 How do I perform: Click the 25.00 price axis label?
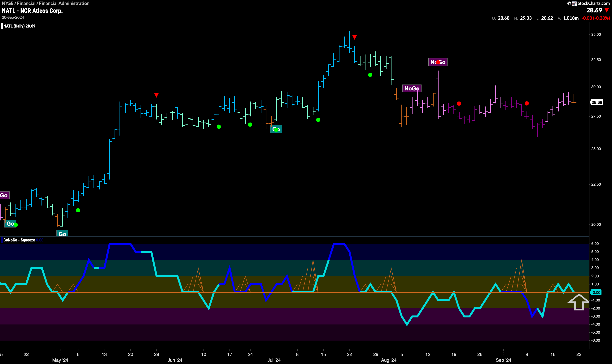(x=596, y=149)
